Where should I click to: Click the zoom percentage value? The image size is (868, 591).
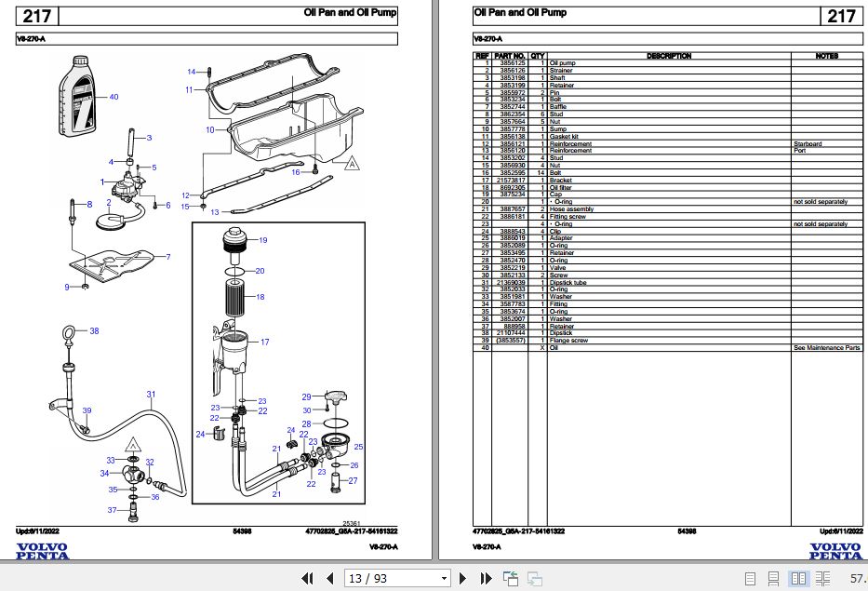coord(858,579)
